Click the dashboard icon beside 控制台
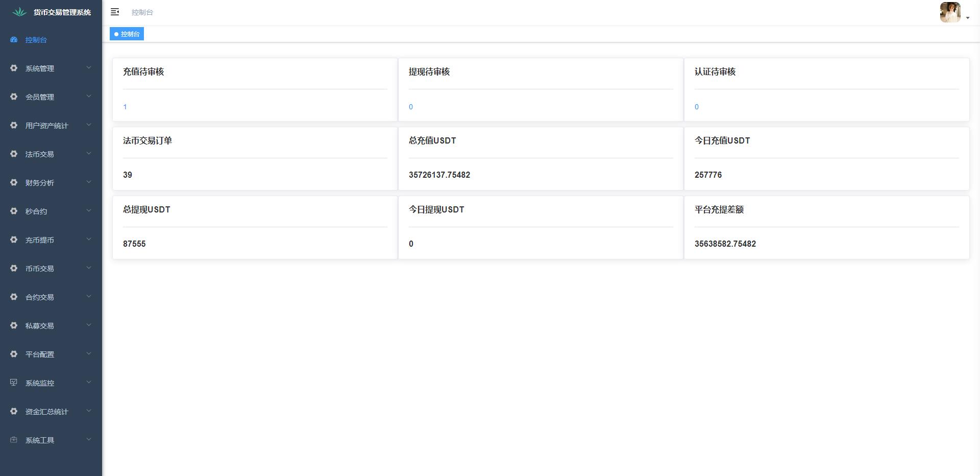The image size is (980, 476). (14, 40)
